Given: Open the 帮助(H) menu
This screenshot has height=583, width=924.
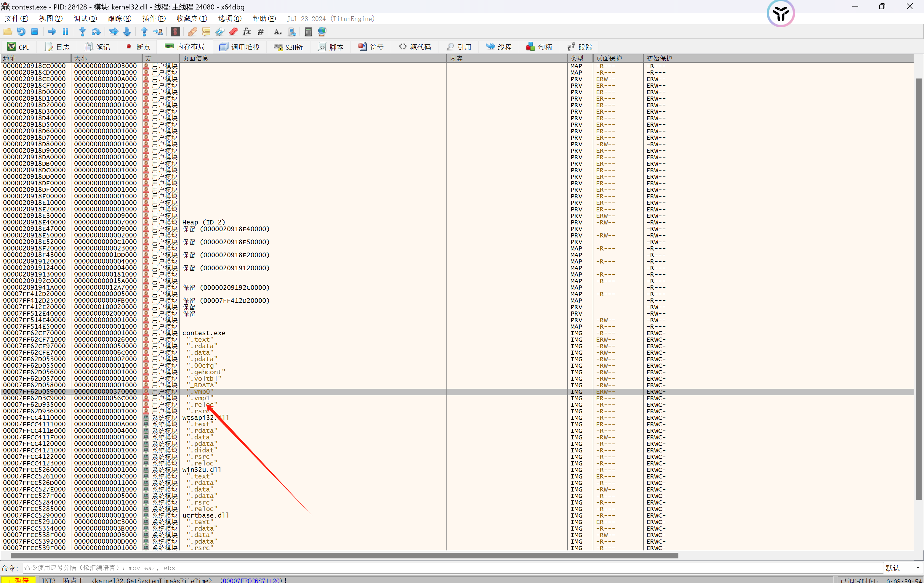Looking at the screenshot, I should pyautogui.click(x=264, y=18).
